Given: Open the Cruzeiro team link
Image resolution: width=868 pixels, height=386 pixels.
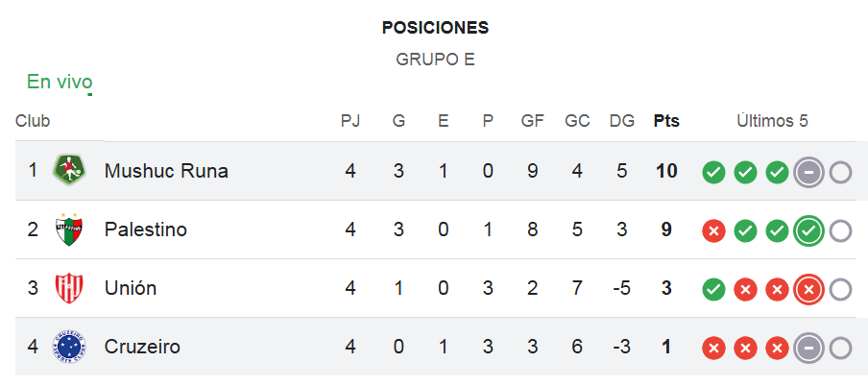Looking at the screenshot, I should (x=142, y=348).
